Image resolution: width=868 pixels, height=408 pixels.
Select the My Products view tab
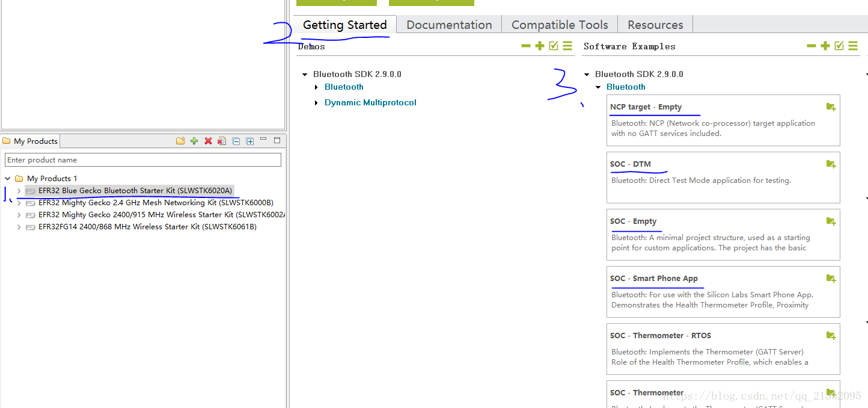(x=30, y=141)
